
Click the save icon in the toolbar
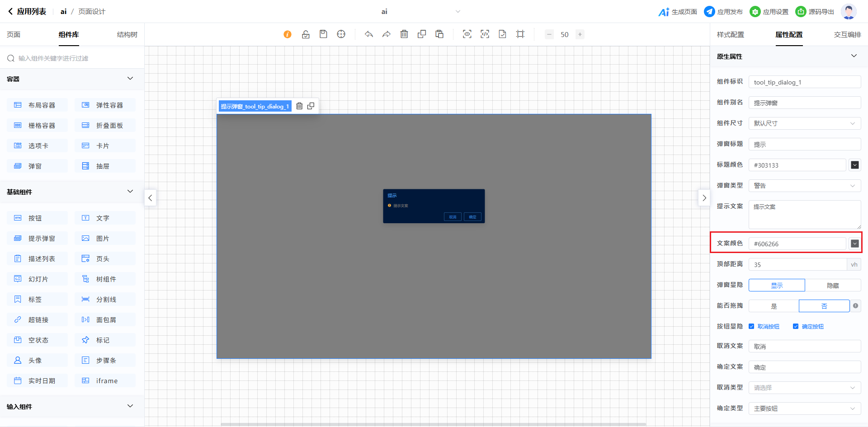click(323, 34)
